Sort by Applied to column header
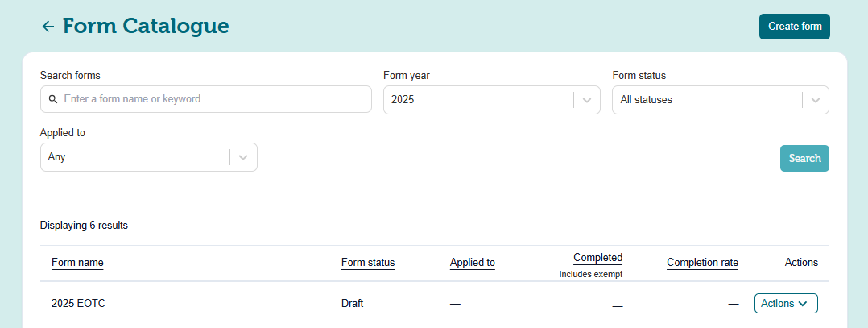 (x=472, y=262)
